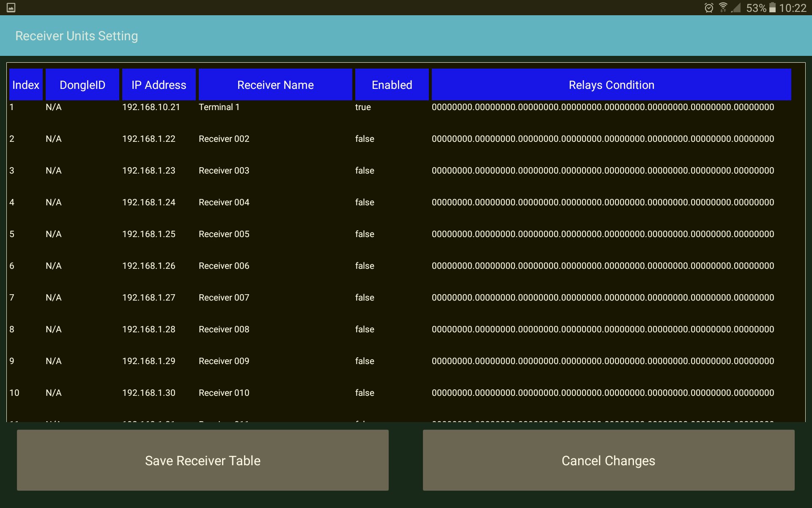Select the Index column header

(26, 85)
